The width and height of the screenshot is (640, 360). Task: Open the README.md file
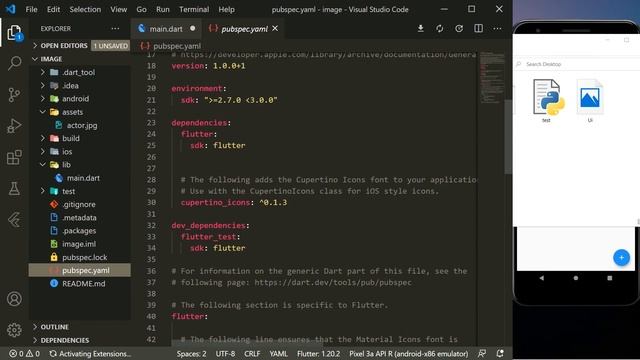tap(84, 284)
